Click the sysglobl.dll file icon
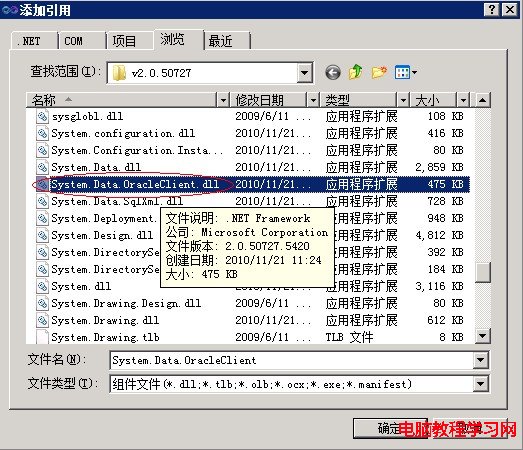523x450 pixels. click(42, 116)
